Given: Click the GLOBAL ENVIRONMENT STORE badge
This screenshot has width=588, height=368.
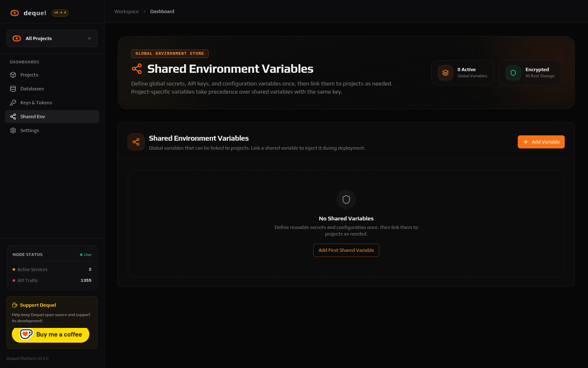Looking at the screenshot, I should pyautogui.click(x=170, y=54).
